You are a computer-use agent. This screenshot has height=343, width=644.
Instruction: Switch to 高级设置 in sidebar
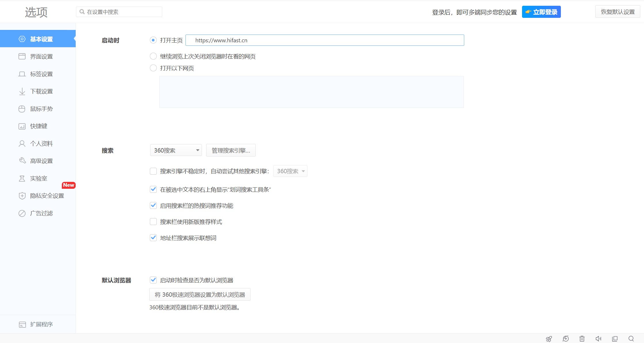click(41, 161)
